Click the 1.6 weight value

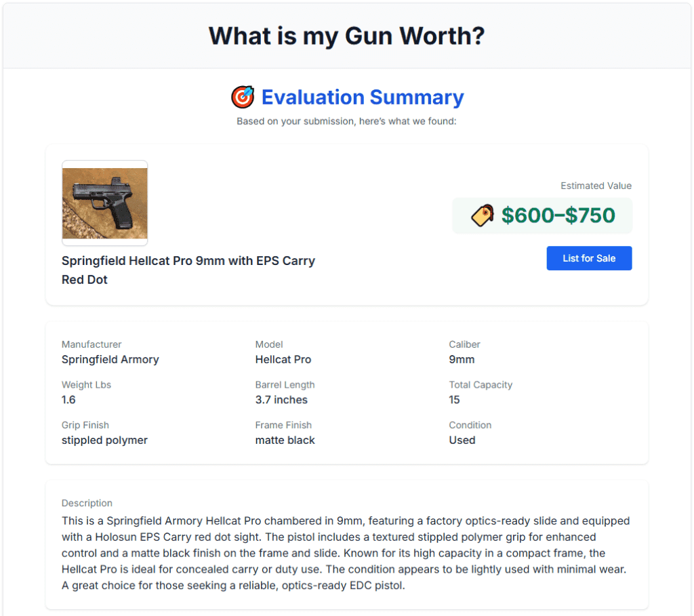pos(68,400)
